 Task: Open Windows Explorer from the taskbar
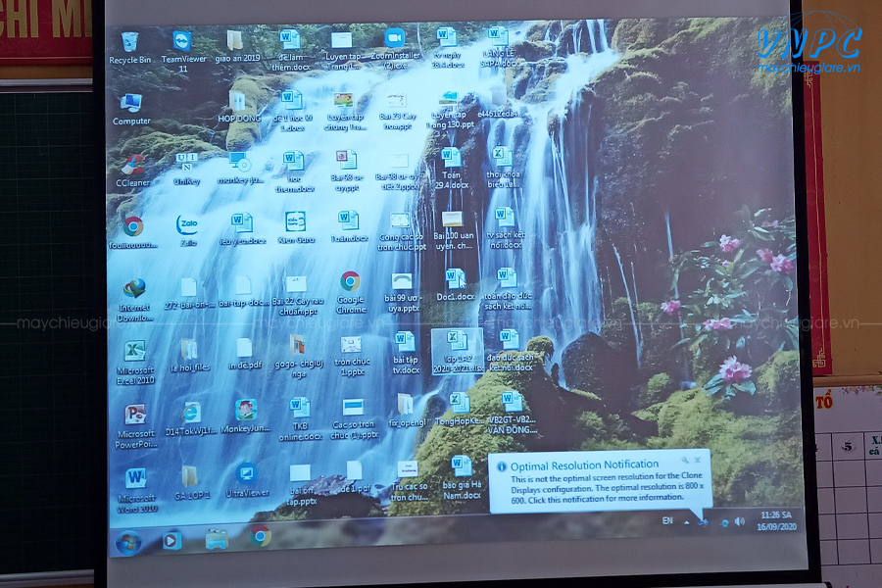pyautogui.click(x=217, y=538)
